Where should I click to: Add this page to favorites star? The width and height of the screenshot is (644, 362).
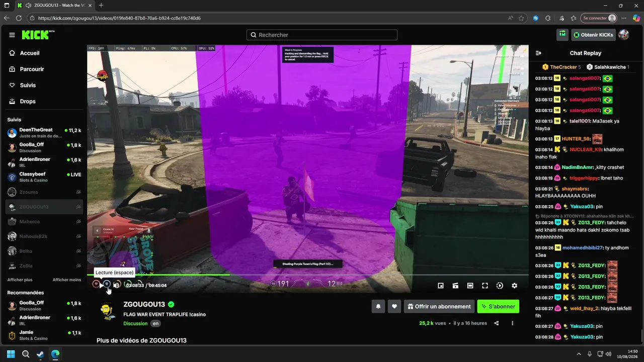[x=521, y=18]
